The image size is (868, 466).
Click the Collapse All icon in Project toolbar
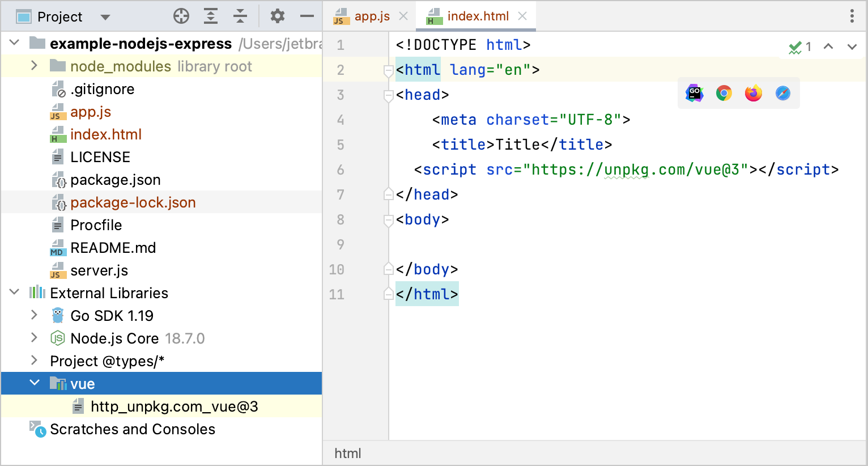pyautogui.click(x=240, y=16)
